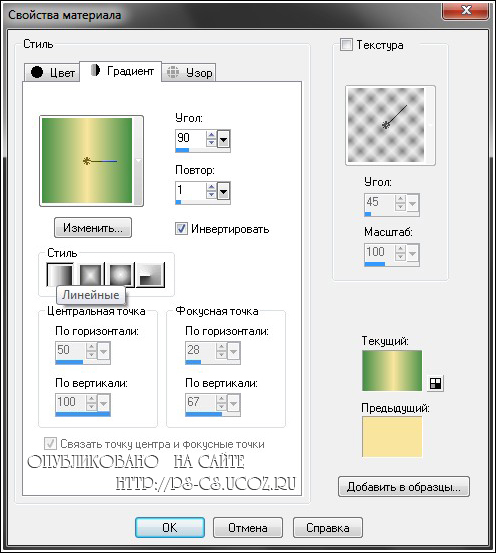Click focal horizontal field showing 28
This screenshot has width=496, height=553.
point(200,350)
